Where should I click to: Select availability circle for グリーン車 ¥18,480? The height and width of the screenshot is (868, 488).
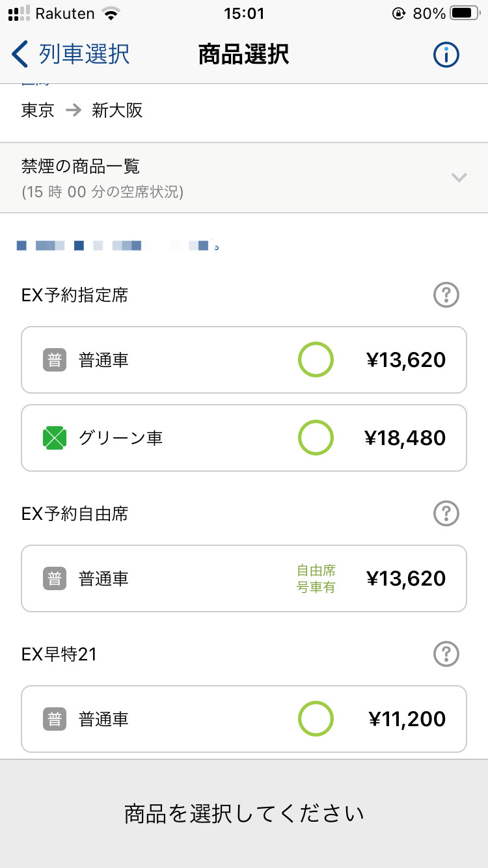[x=316, y=438]
